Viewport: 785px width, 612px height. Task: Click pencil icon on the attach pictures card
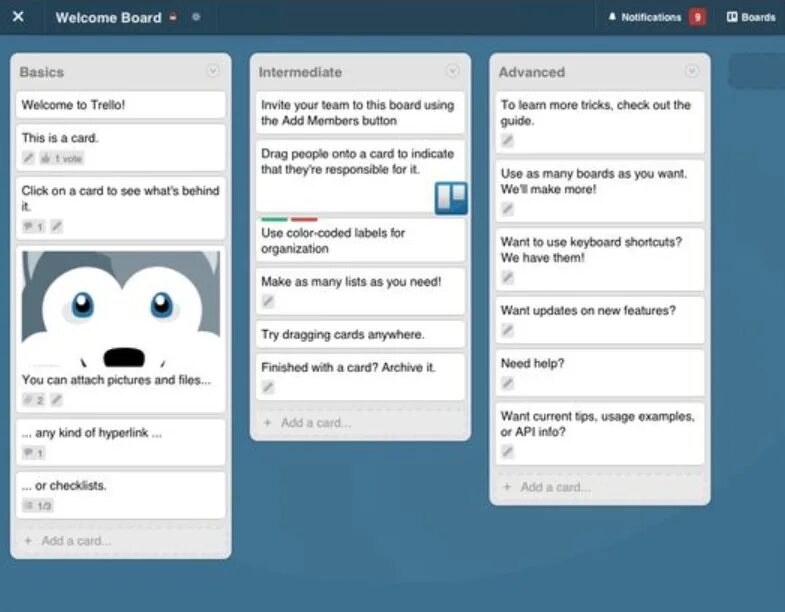click(x=57, y=400)
